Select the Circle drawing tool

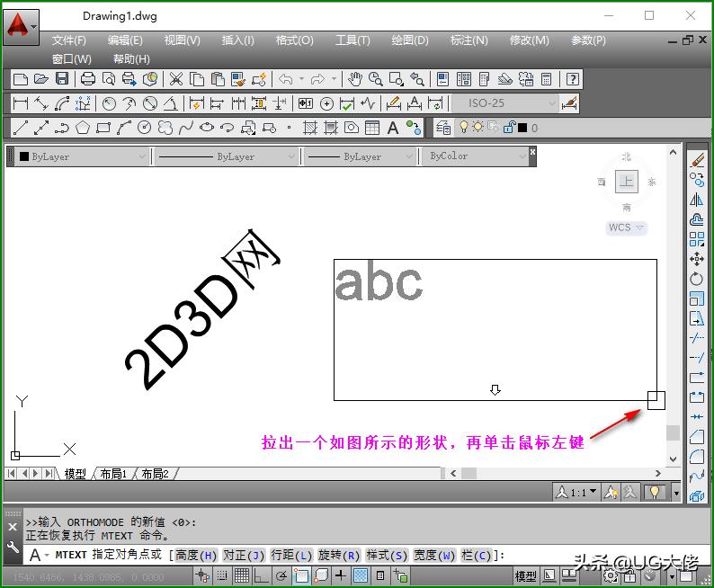[145, 128]
